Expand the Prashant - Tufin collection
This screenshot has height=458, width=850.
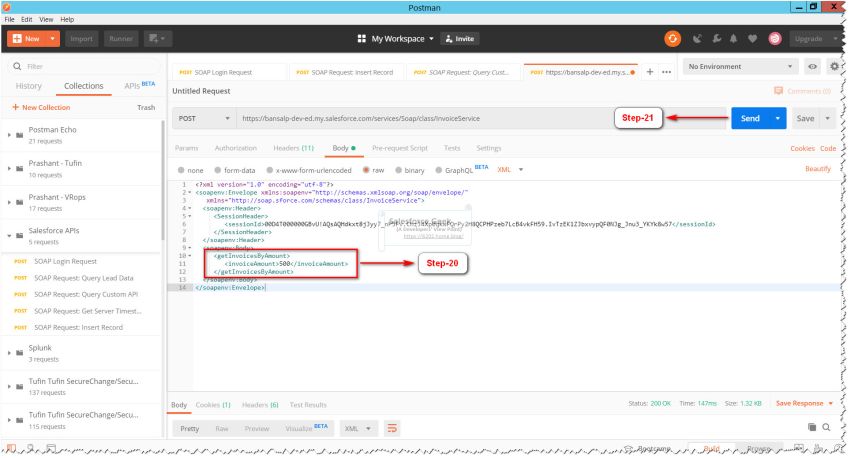[x=9, y=168]
